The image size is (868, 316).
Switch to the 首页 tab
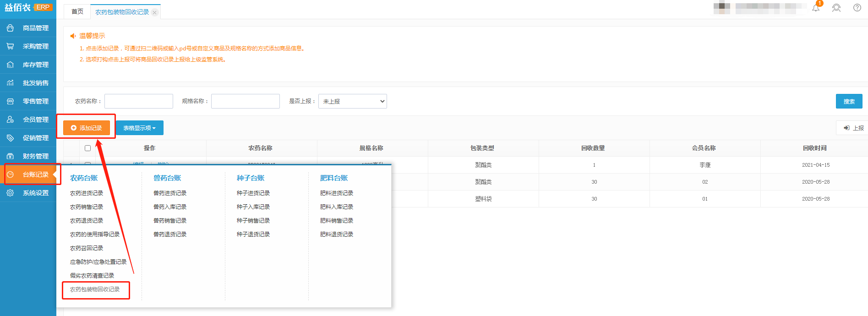pos(77,12)
